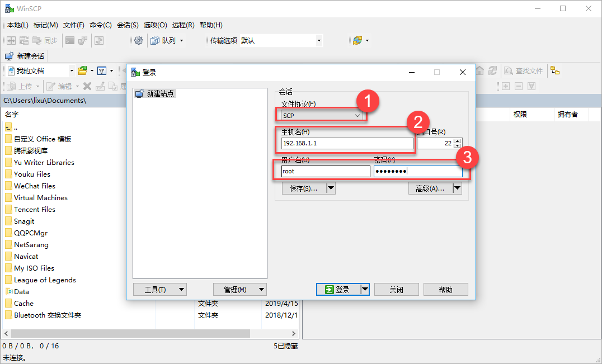Expand the 登录 button dropdown arrow
The image size is (602, 364).
pos(365,290)
